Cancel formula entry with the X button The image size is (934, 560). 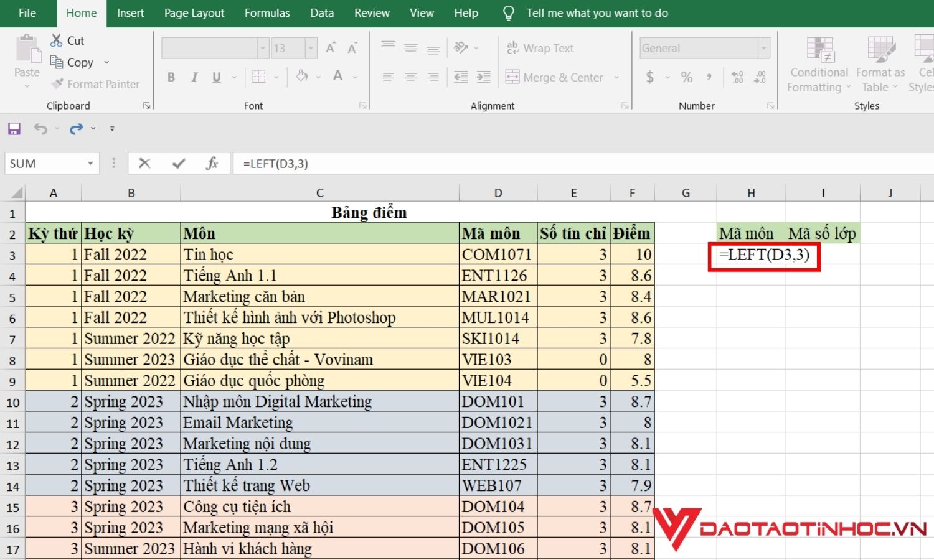144,163
